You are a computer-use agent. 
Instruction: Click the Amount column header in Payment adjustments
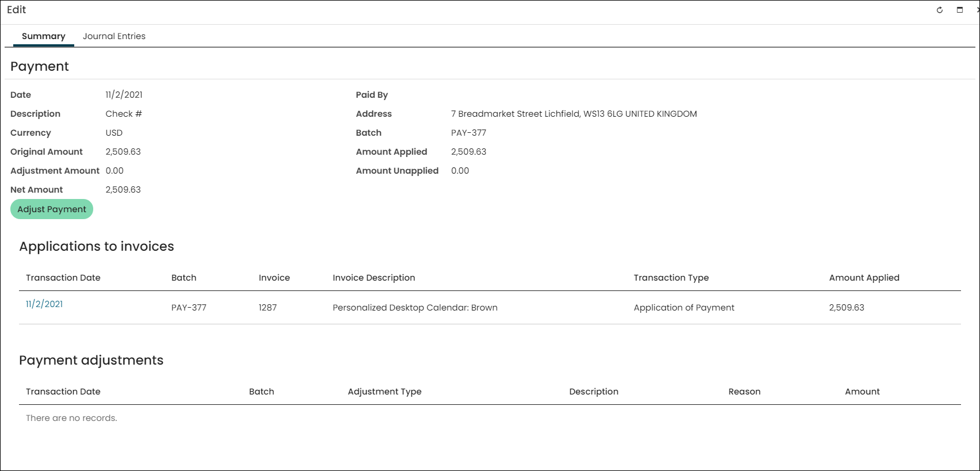[x=862, y=392]
